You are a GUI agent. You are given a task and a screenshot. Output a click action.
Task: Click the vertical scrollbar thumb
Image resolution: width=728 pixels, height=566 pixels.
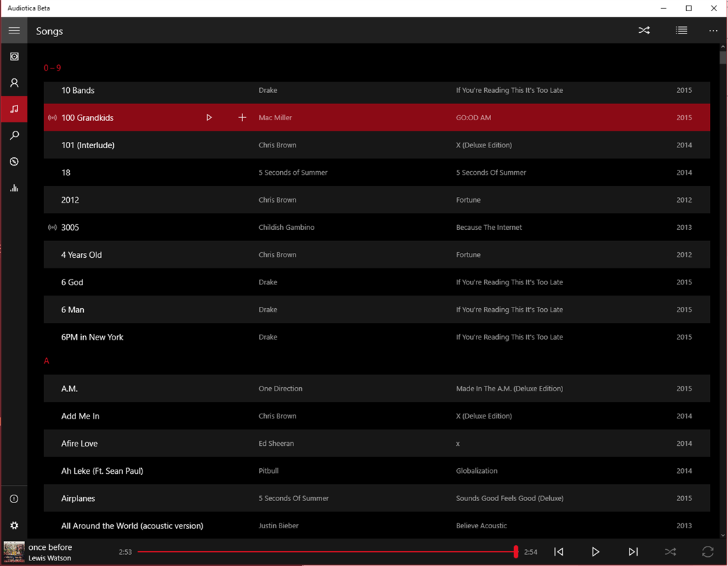coord(722,57)
